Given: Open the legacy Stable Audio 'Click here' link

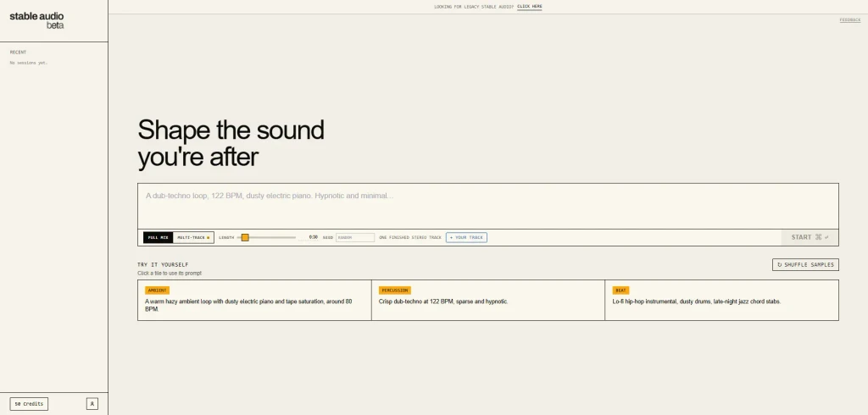Looking at the screenshot, I should pos(529,7).
